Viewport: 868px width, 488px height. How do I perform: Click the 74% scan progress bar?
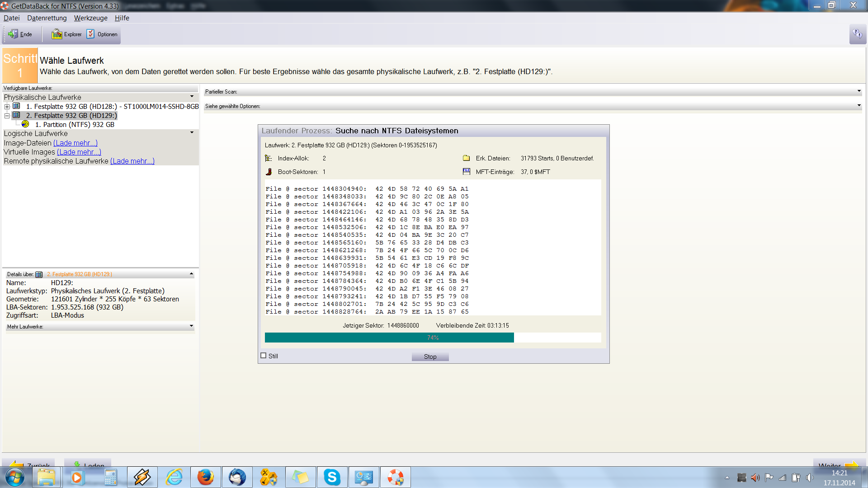pos(433,338)
